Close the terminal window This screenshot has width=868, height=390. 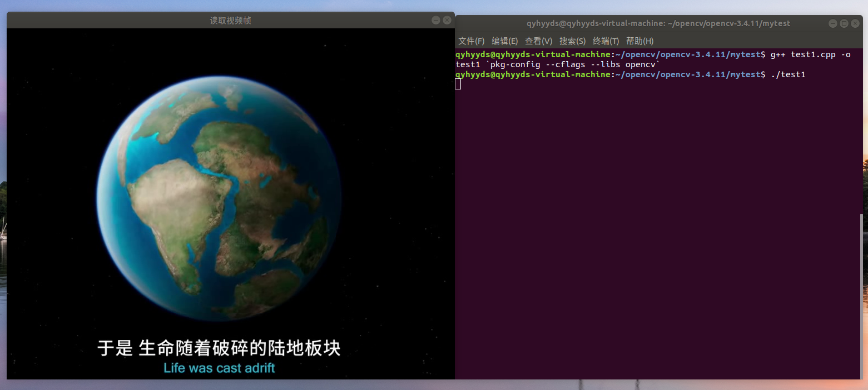click(855, 23)
